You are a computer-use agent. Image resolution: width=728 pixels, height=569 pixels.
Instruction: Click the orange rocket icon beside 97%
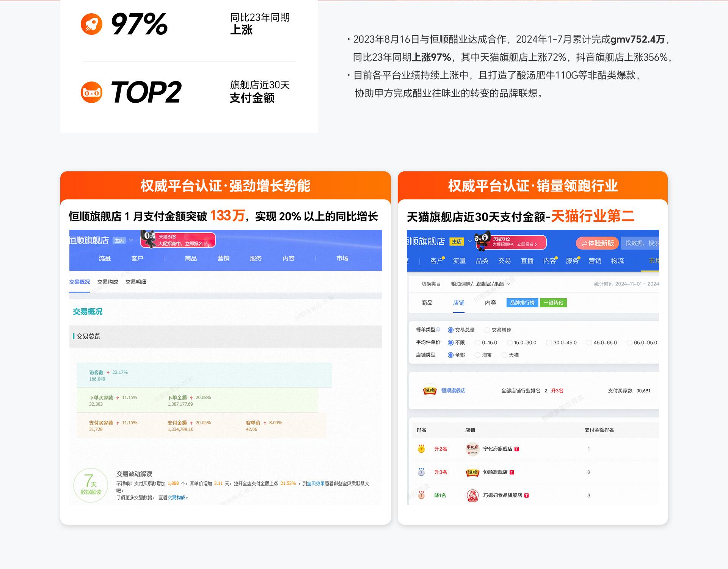point(91,24)
